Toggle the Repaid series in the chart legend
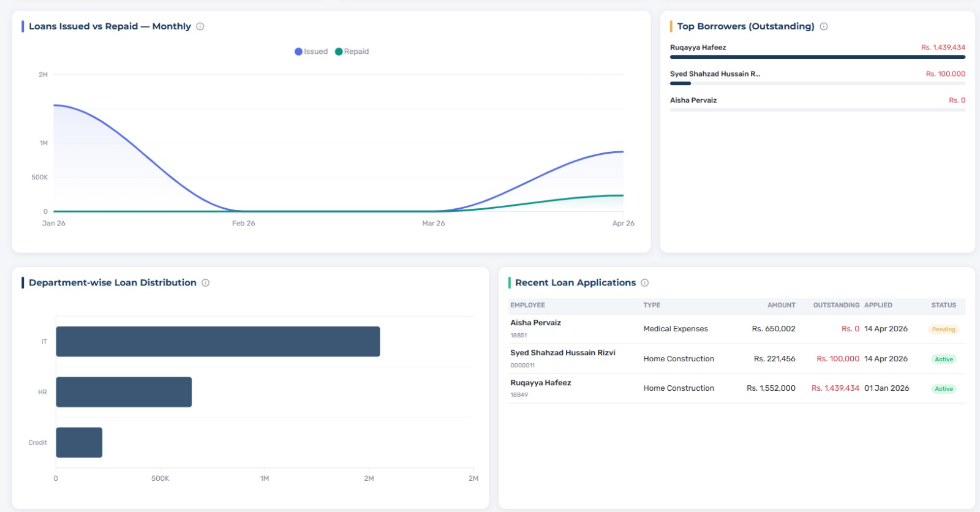 (352, 51)
